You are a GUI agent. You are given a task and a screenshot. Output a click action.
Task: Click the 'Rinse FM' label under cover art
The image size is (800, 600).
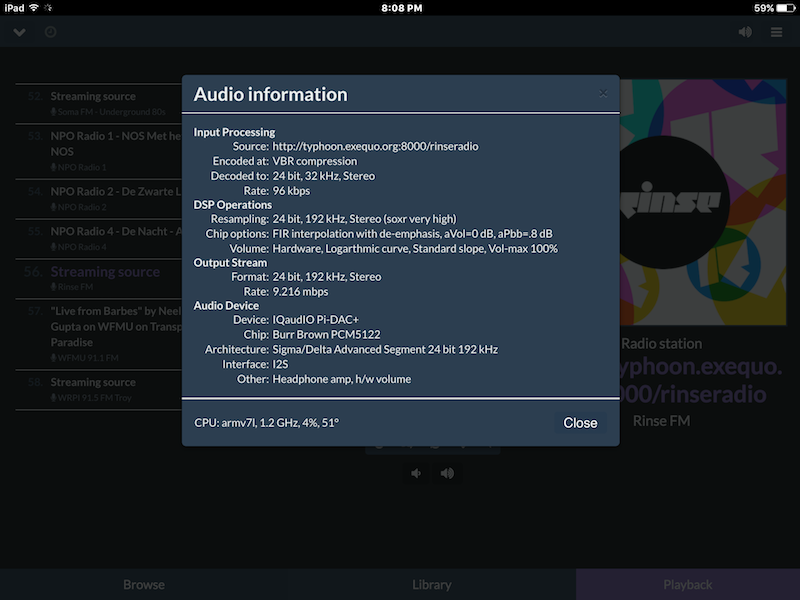point(662,421)
